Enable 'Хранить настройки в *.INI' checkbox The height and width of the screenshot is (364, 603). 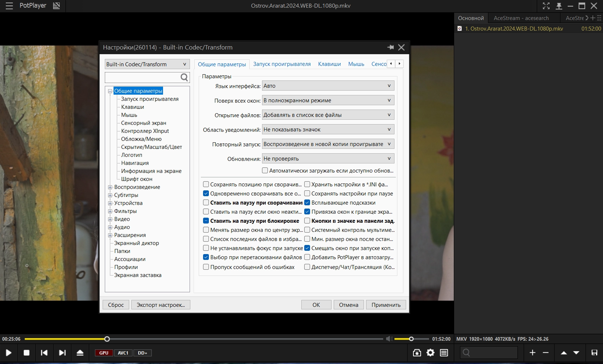click(x=307, y=185)
